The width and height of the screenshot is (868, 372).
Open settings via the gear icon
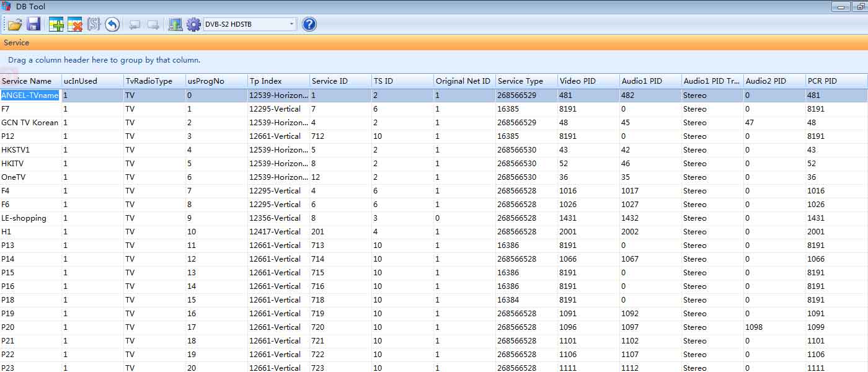(x=193, y=25)
